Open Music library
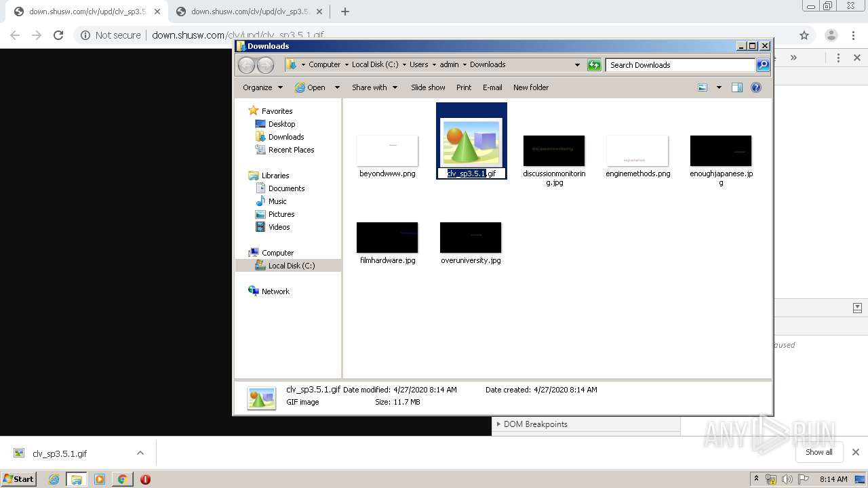The height and width of the screenshot is (488, 868). (x=277, y=201)
